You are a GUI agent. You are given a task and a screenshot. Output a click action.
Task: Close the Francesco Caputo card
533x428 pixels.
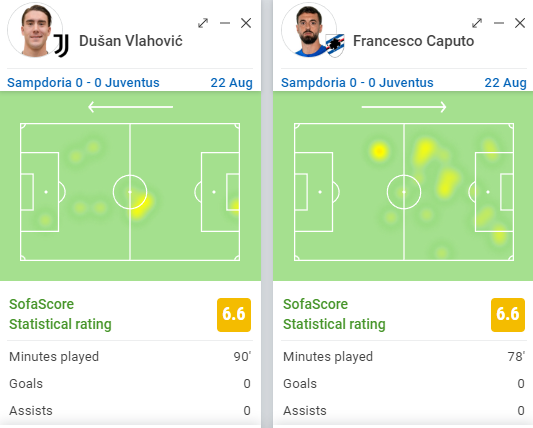pos(520,23)
